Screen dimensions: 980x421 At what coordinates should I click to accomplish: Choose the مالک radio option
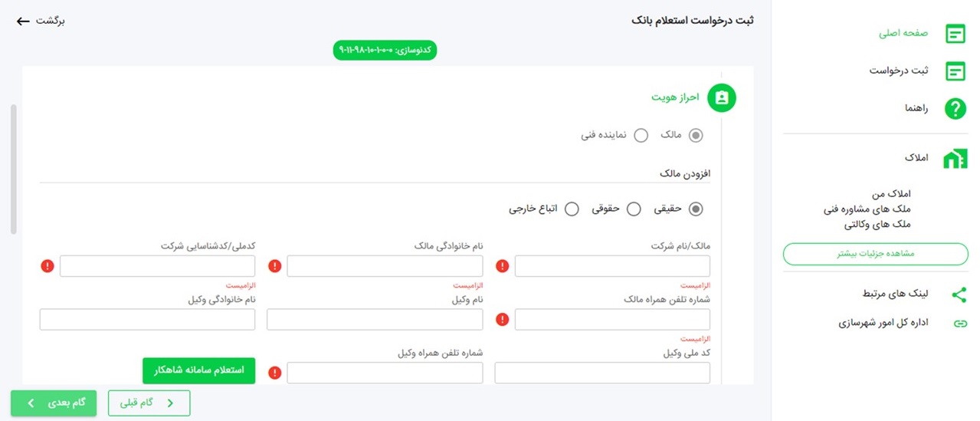pos(696,136)
